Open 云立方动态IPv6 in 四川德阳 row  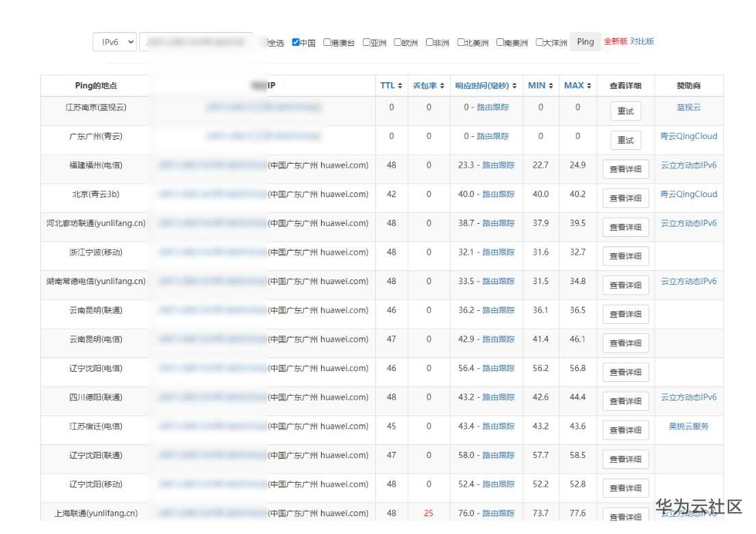[x=688, y=397]
